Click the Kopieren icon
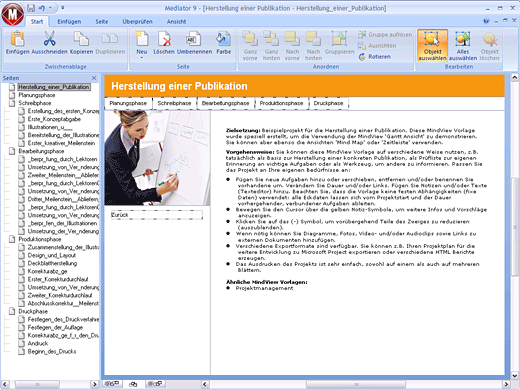The width and height of the screenshot is (520, 389). coord(81,38)
